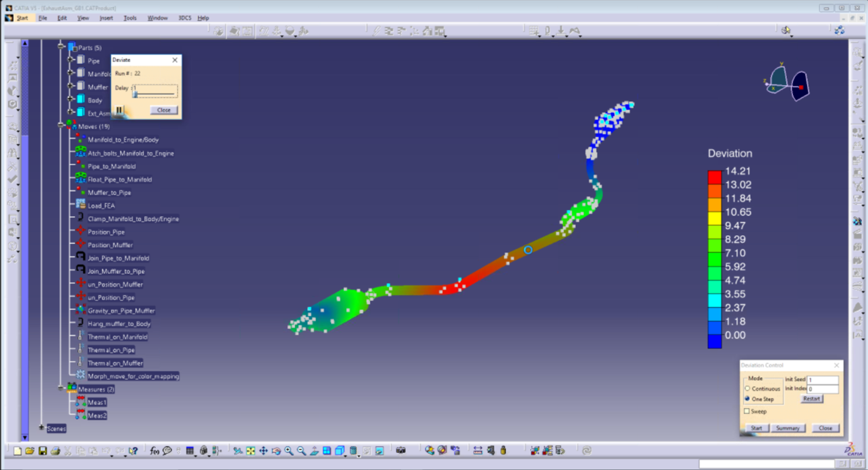The image size is (868, 470).
Task: Click the Isometric View icon
Action: (340, 451)
